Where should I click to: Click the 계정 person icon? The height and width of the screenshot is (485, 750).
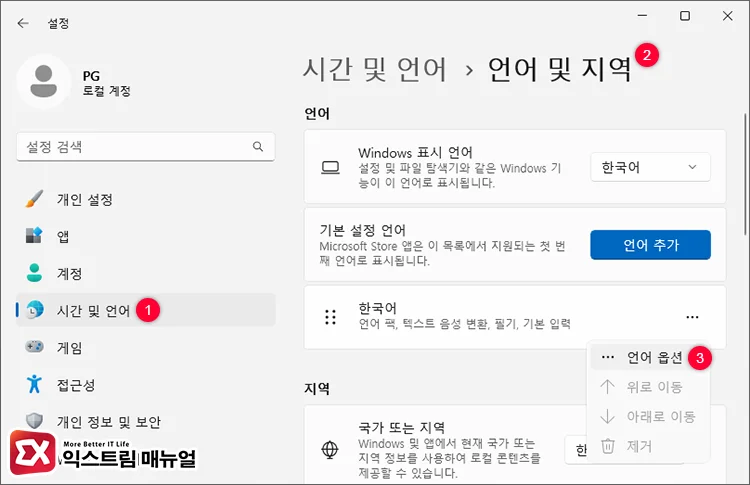[34, 273]
